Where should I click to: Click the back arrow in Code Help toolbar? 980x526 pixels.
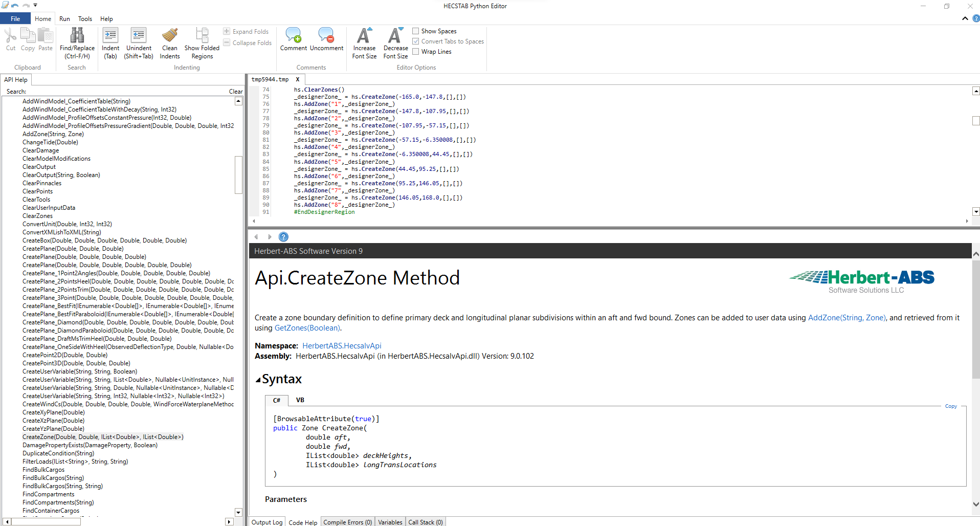256,237
